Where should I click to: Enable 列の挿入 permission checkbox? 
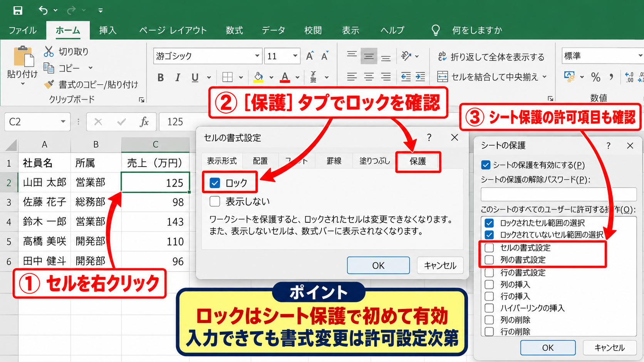tap(489, 284)
